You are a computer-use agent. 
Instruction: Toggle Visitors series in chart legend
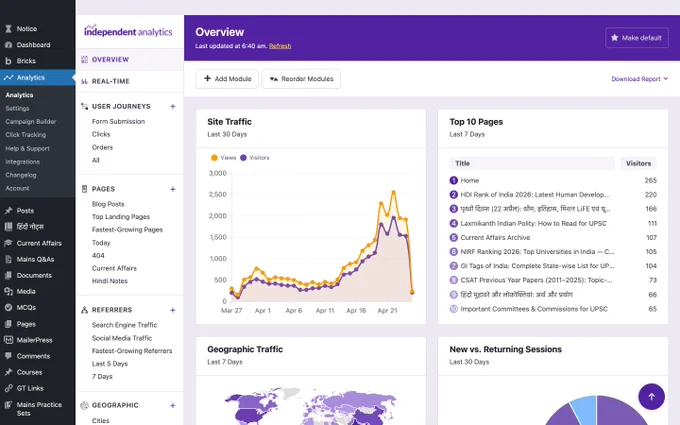coord(255,158)
